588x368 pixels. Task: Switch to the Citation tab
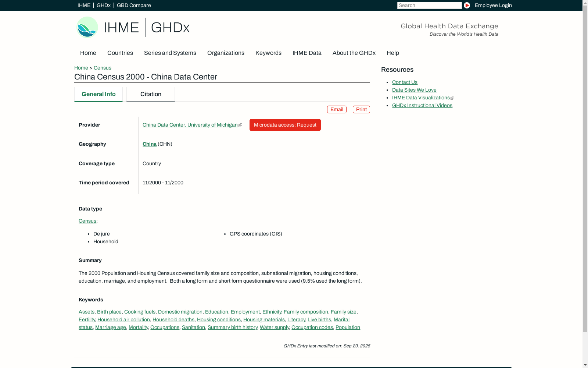151,94
